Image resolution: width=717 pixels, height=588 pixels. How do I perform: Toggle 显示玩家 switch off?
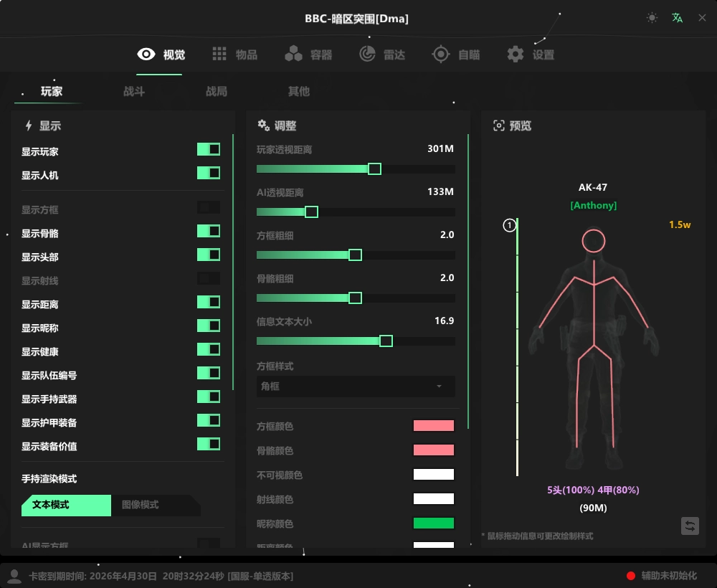(209, 149)
